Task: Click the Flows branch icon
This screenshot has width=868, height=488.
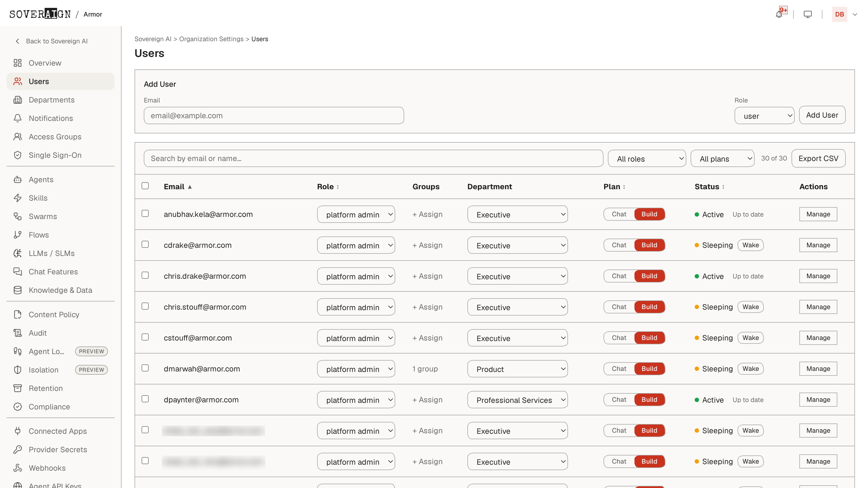Action: (x=18, y=235)
